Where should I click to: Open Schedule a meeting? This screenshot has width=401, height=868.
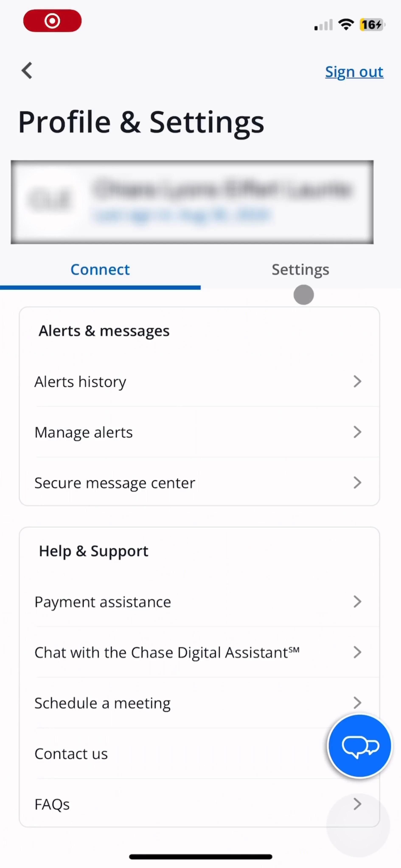102,703
